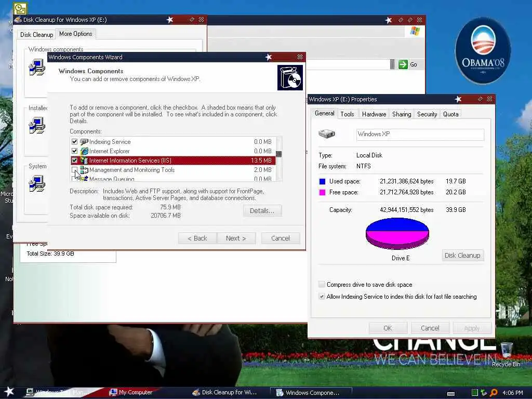Enable Compress drive to save disk space

[322, 284]
